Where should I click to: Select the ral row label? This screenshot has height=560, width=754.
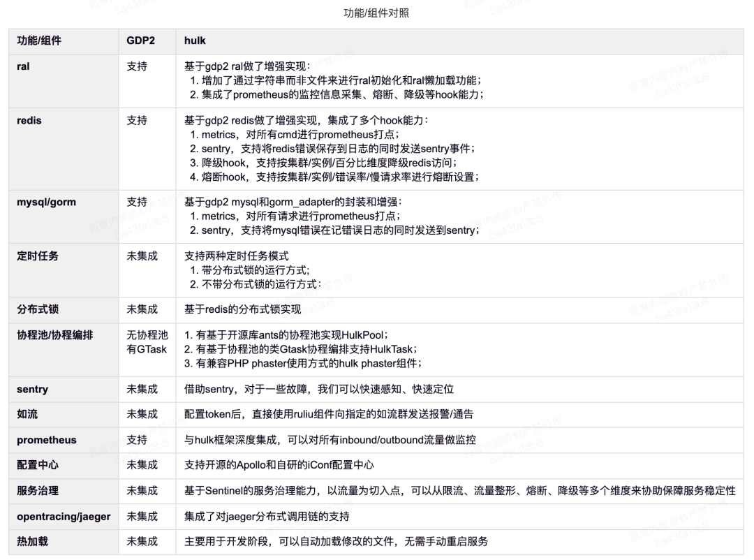[21, 66]
